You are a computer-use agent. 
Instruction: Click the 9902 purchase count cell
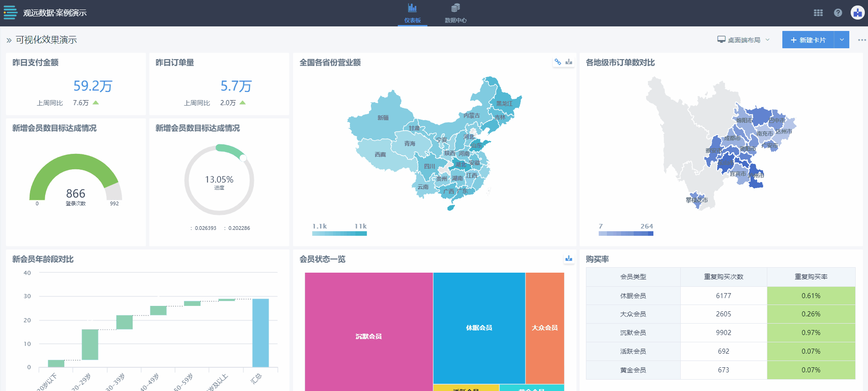coord(724,333)
